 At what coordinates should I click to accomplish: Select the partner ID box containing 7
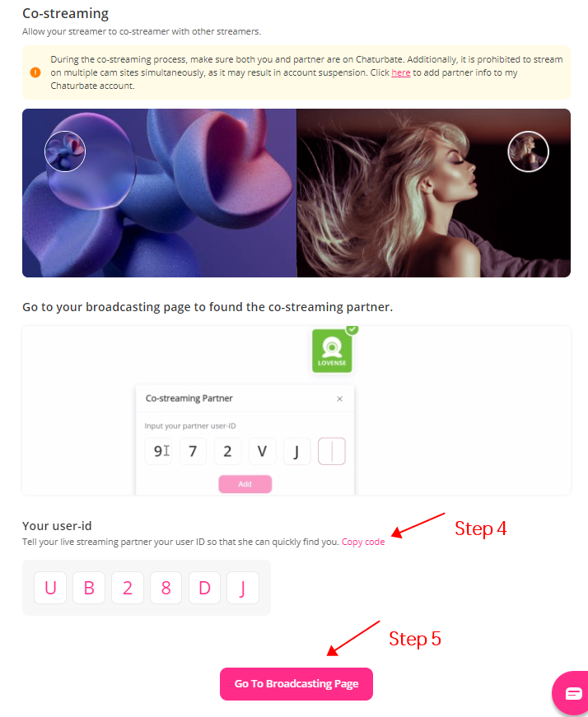193,451
